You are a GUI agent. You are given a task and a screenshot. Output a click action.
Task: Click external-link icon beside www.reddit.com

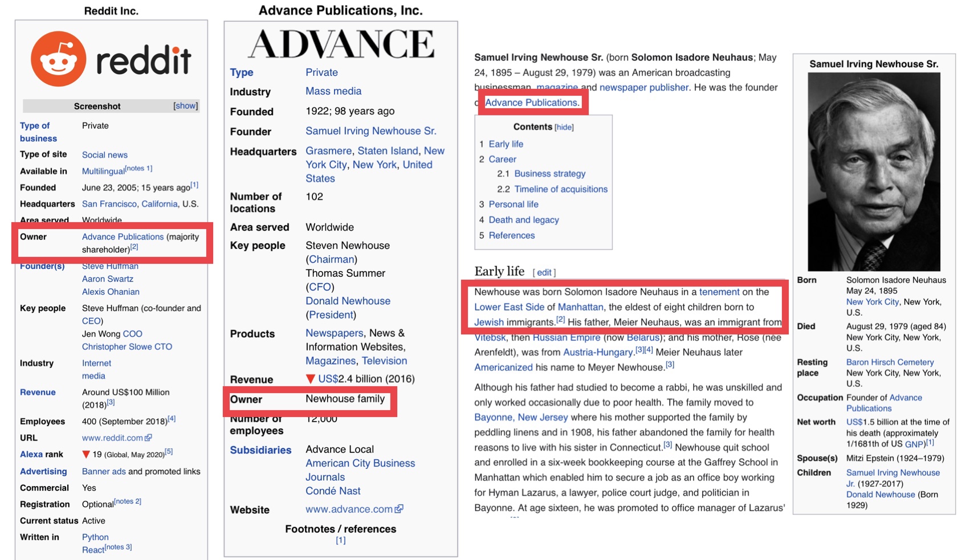tap(149, 438)
